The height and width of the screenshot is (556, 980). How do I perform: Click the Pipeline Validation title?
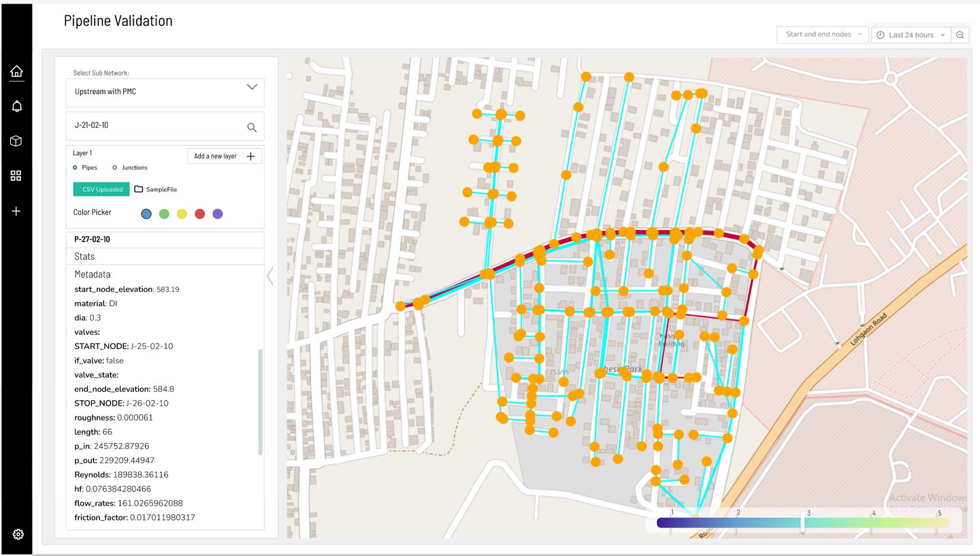coord(118,21)
